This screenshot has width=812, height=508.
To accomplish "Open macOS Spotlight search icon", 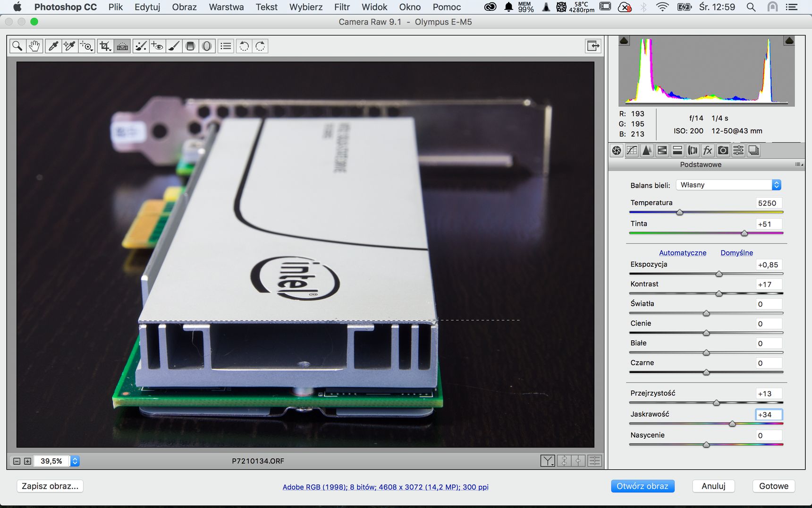I will click(x=751, y=7).
